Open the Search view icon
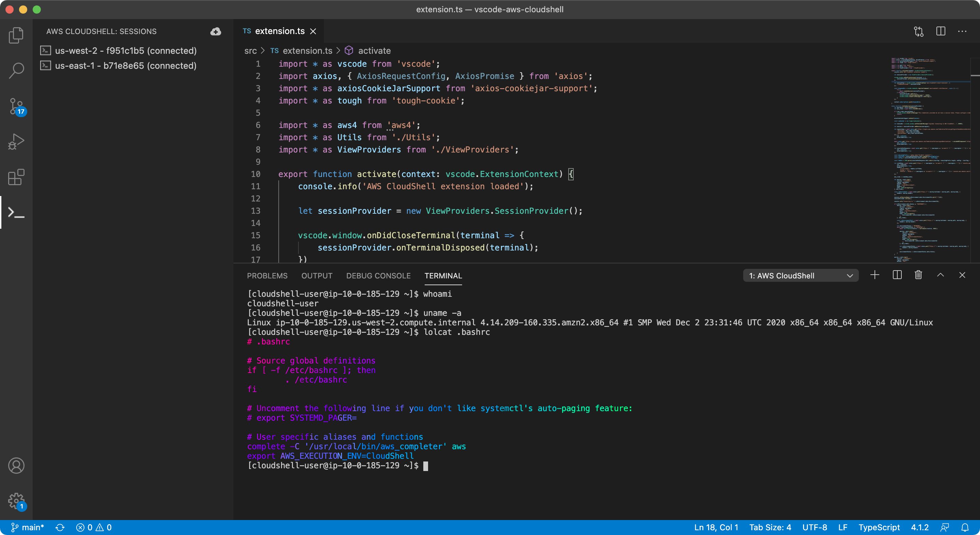The image size is (980, 535). tap(16, 70)
